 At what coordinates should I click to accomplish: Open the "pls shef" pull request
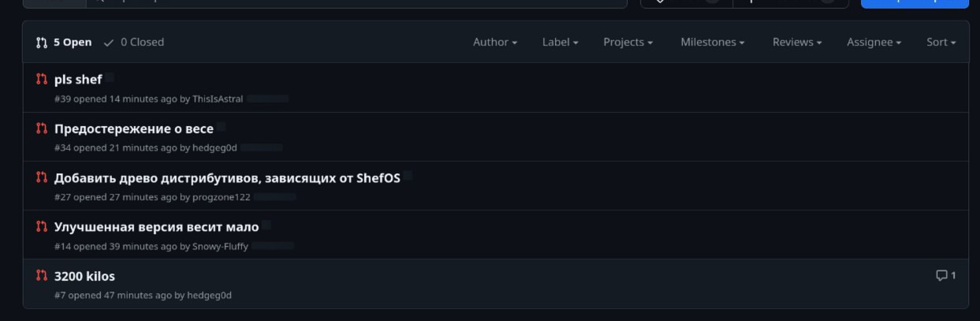[x=78, y=79]
